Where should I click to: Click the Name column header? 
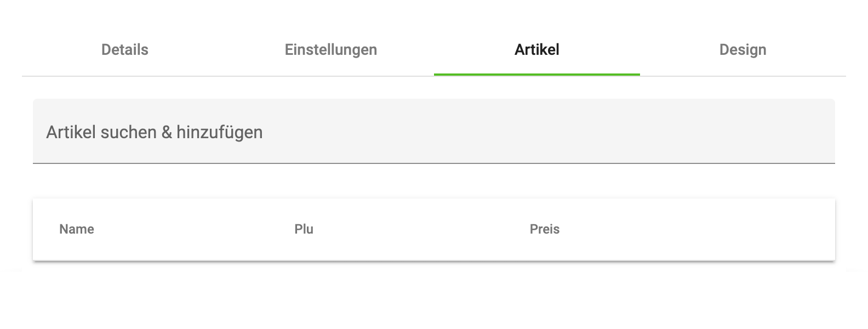tap(77, 229)
